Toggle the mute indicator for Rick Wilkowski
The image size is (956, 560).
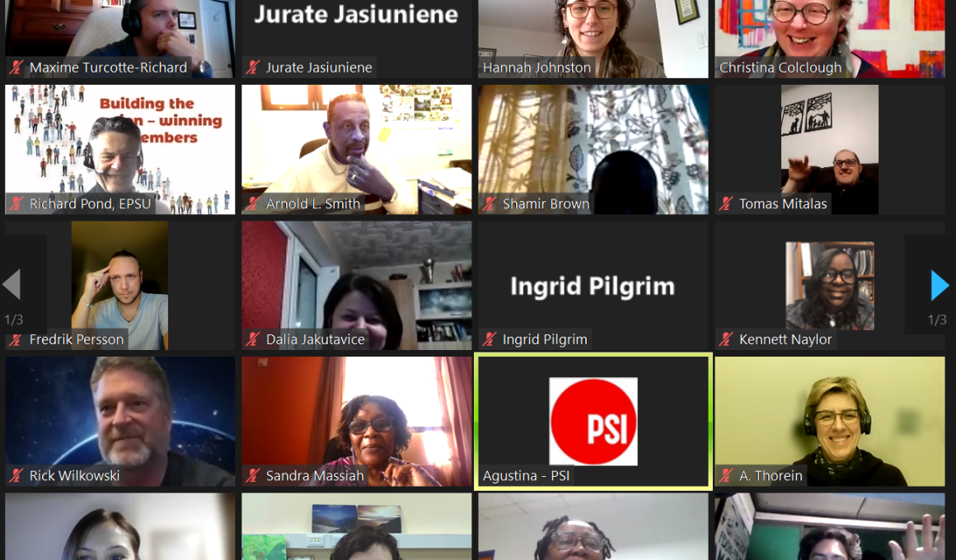[x=16, y=475]
